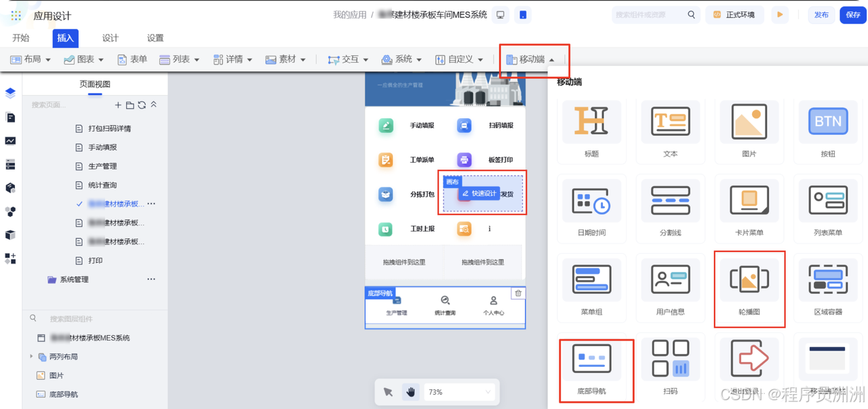
Task: Insert the 菜单组 component
Action: [591, 288]
